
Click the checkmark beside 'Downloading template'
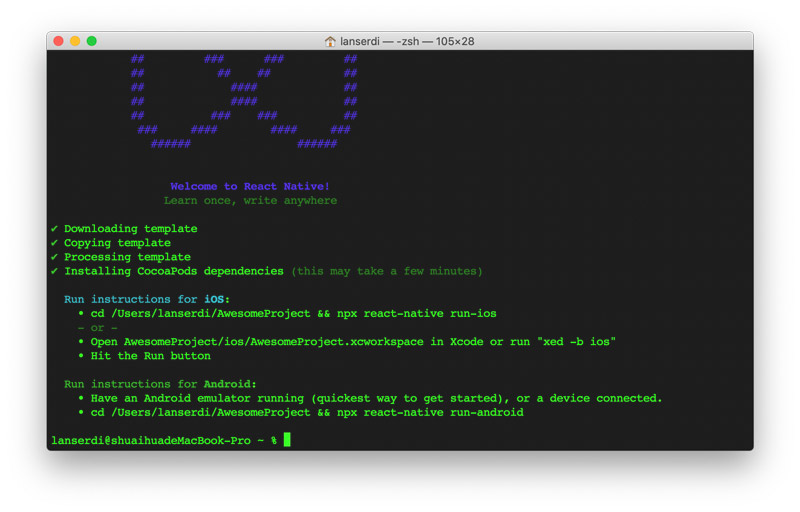click(55, 228)
